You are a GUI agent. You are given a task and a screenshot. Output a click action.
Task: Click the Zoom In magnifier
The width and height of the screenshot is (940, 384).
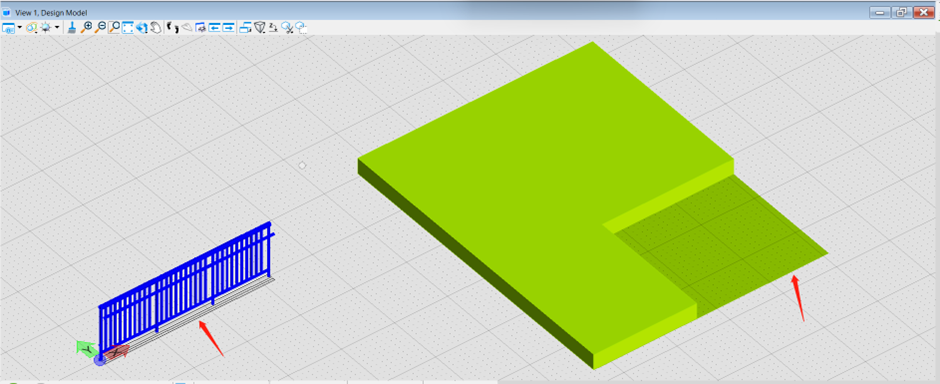86,28
